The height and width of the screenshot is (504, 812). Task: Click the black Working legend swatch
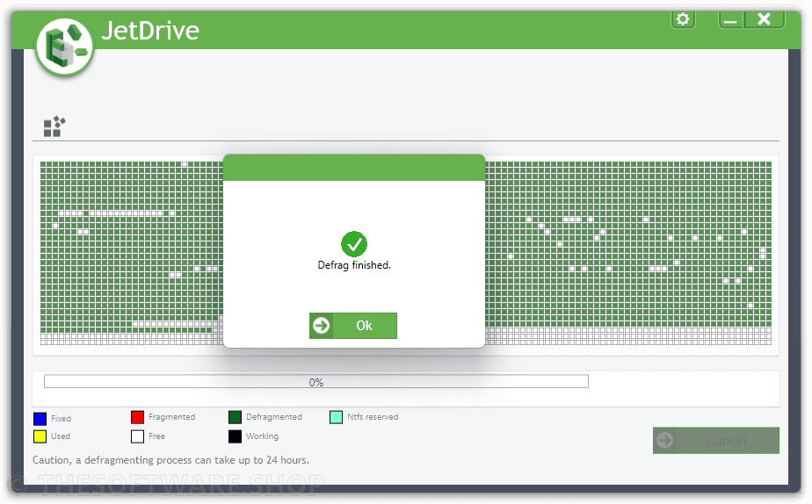click(x=236, y=436)
